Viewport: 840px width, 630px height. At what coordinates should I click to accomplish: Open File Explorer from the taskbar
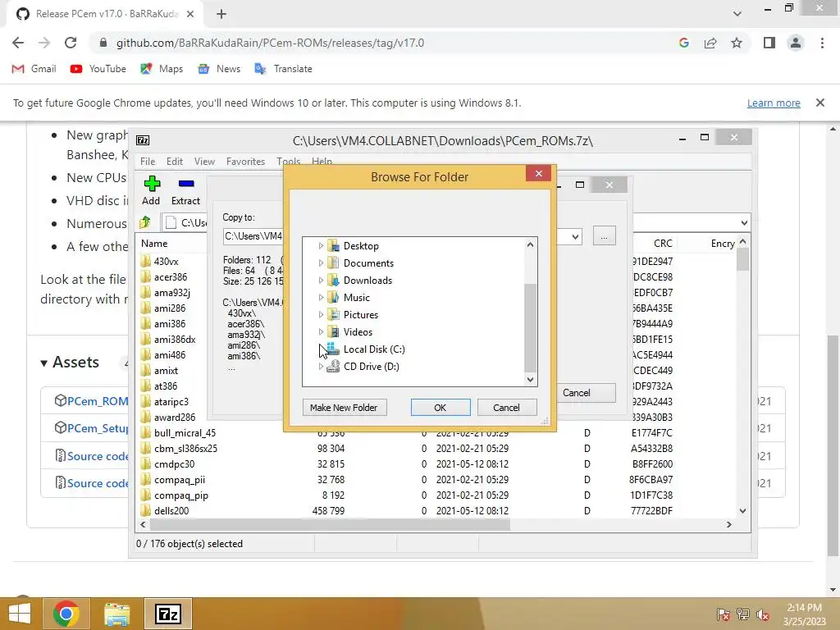pyautogui.click(x=116, y=614)
